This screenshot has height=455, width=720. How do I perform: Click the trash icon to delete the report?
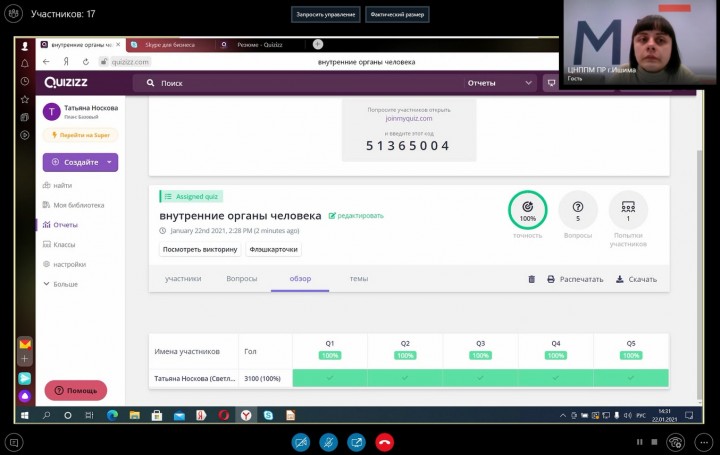click(532, 279)
